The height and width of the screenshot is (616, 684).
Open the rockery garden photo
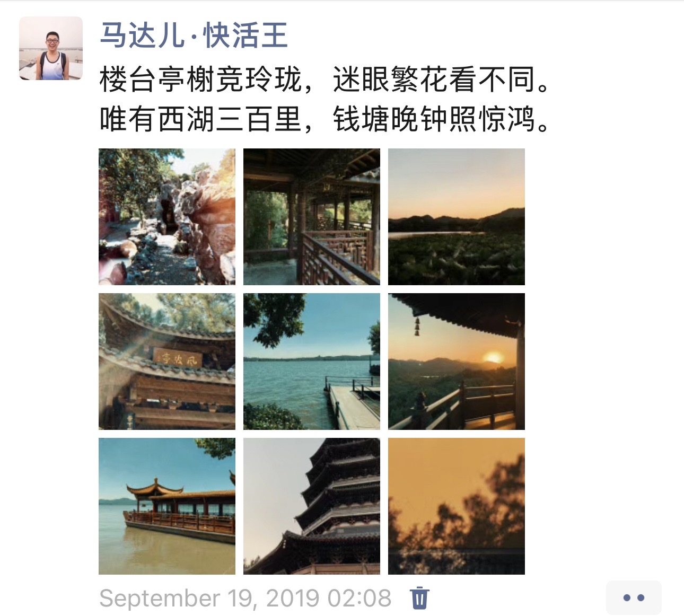167,217
